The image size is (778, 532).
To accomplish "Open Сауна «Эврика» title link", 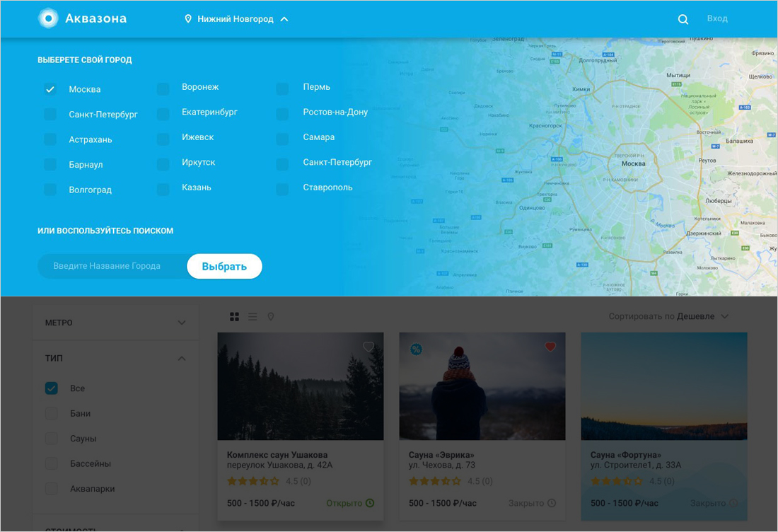I will tap(441, 455).
